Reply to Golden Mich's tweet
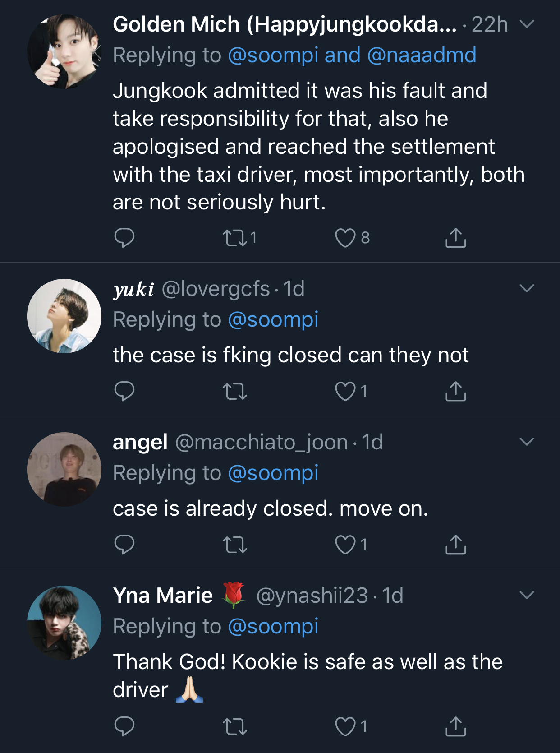 click(124, 238)
